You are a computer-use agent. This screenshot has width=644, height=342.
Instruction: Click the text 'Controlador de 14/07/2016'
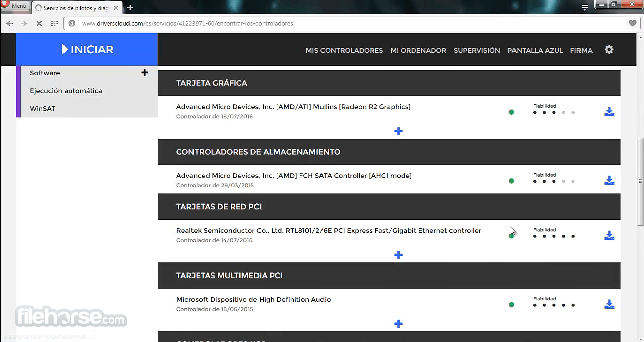point(215,241)
